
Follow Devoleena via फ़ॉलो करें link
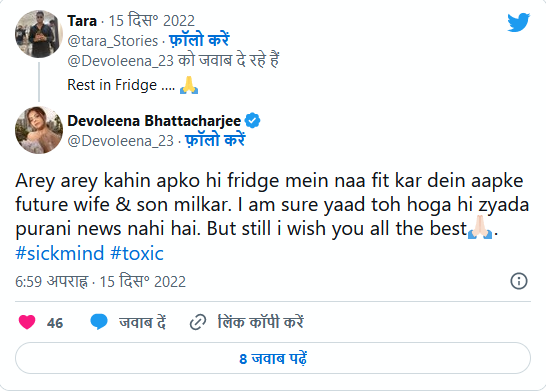(215, 141)
